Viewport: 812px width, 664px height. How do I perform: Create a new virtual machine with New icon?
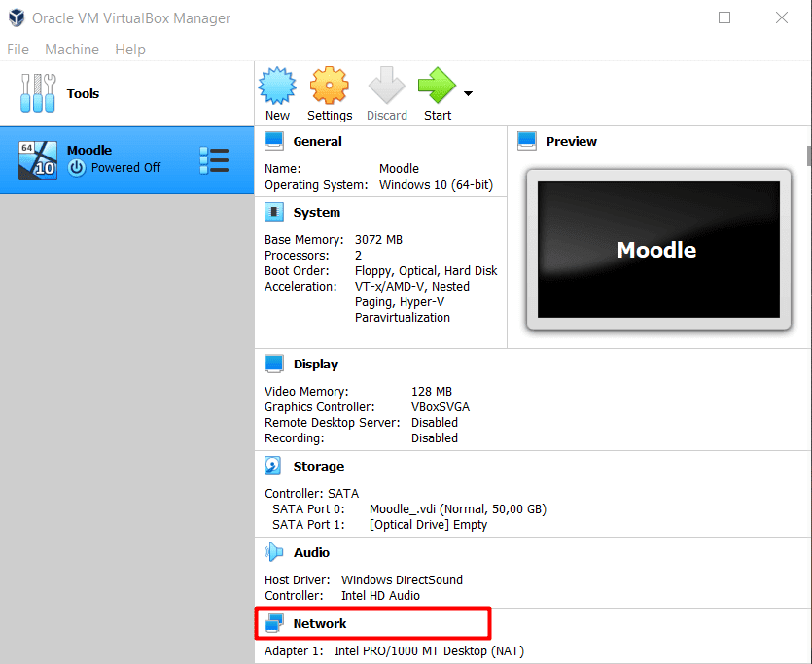click(277, 86)
